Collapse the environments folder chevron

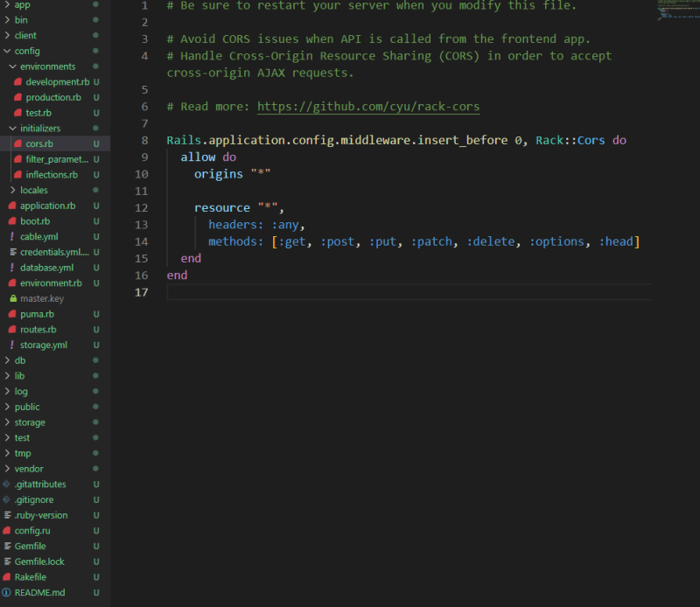pyautogui.click(x=12, y=66)
